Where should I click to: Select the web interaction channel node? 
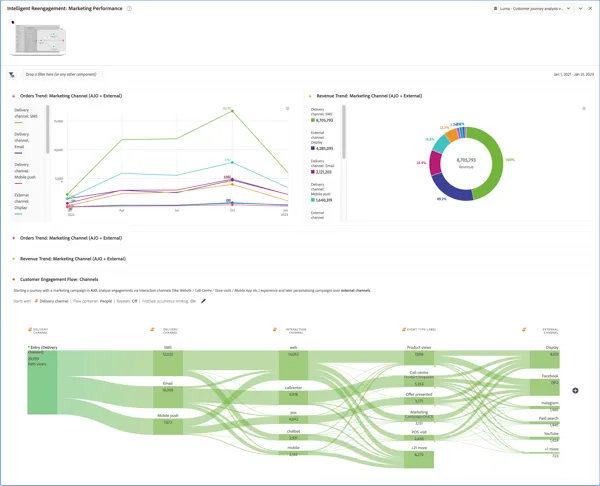click(x=293, y=365)
